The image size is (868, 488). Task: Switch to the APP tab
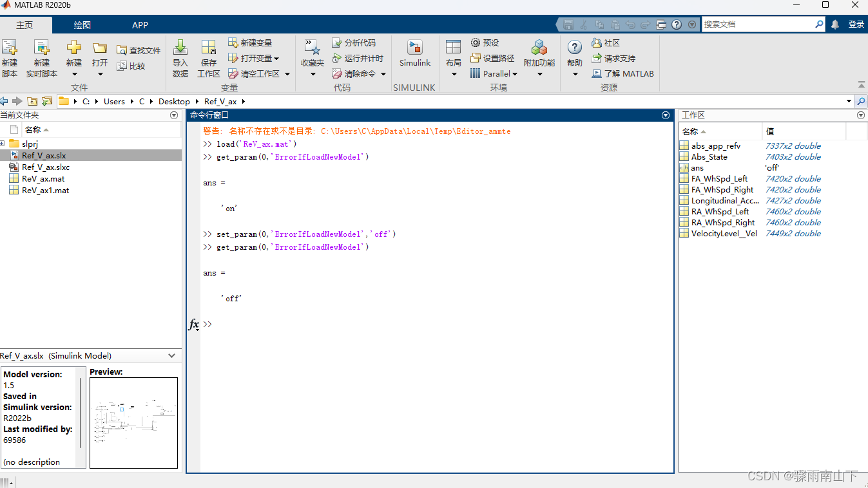tap(140, 25)
